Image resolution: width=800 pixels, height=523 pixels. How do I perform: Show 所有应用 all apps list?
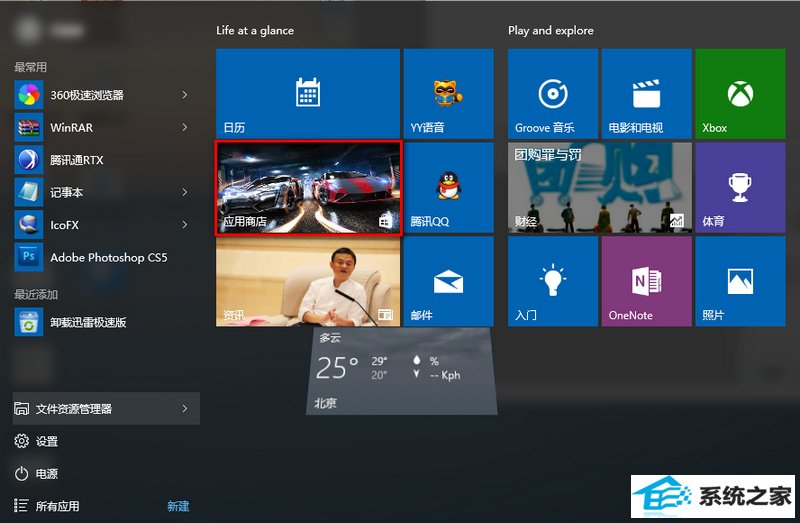coord(46,506)
